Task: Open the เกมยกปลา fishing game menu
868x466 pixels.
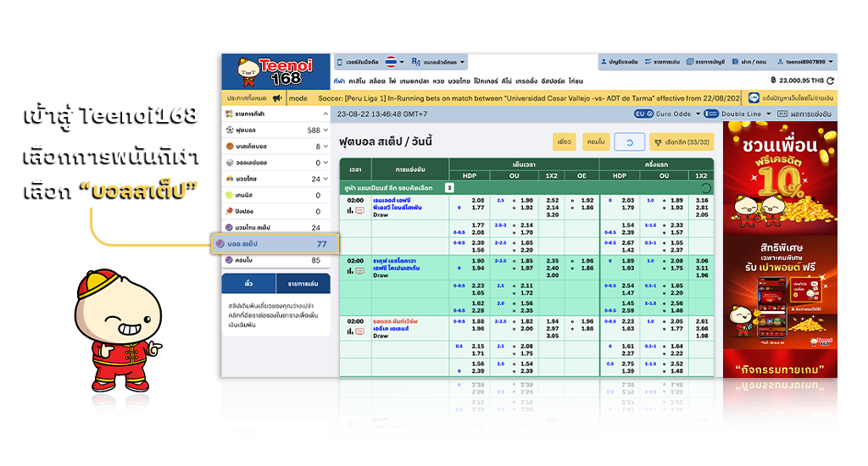Action: pyautogui.click(x=415, y=80)
